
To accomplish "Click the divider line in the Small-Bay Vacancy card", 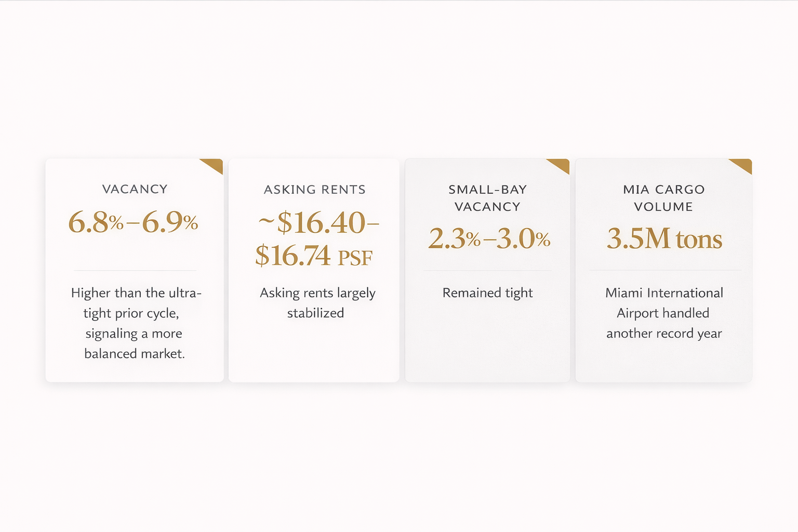I will tap(487, 270).
